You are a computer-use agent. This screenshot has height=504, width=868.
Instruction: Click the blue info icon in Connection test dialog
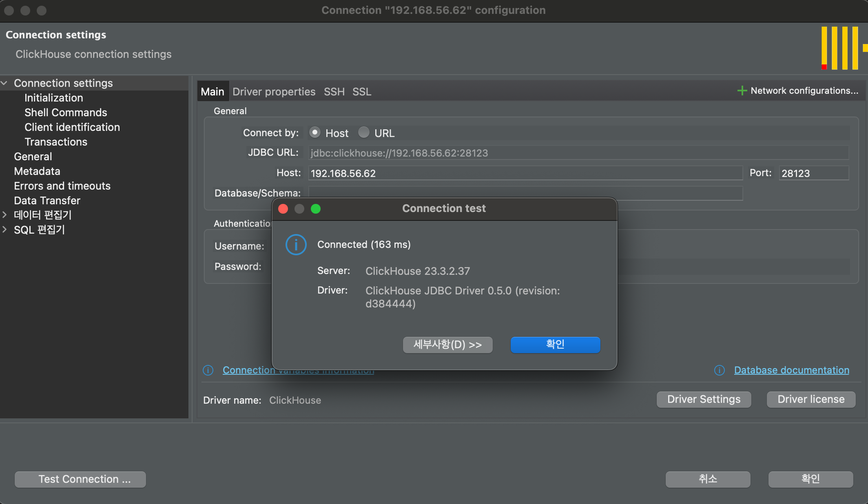click(296, 245)
